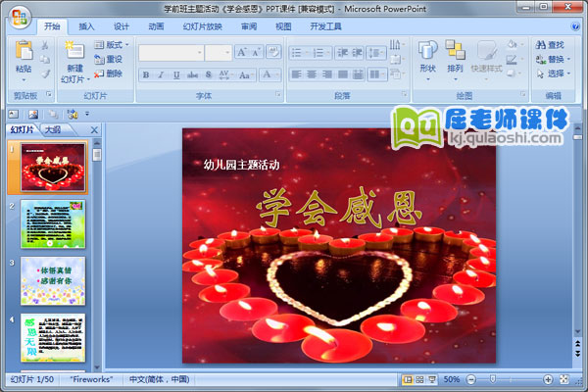
Task: Select slide 2 thumbnail
Action: 53,224
